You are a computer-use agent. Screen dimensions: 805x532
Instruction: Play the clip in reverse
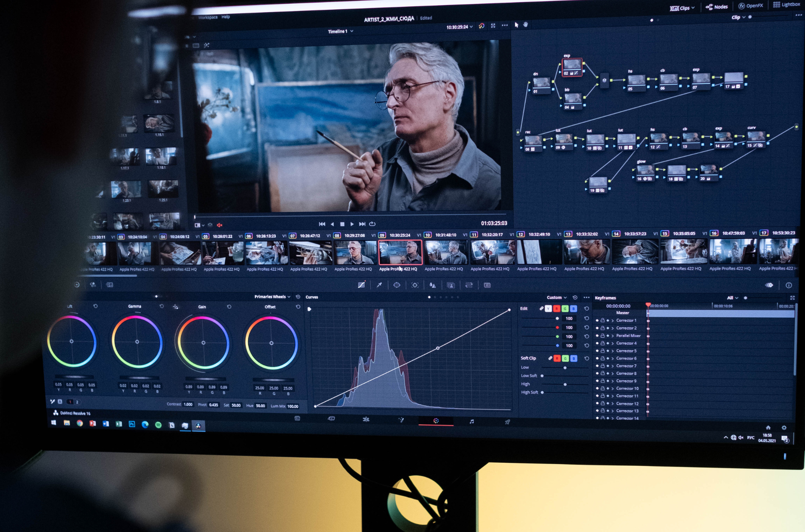click(x=332, y=224)
